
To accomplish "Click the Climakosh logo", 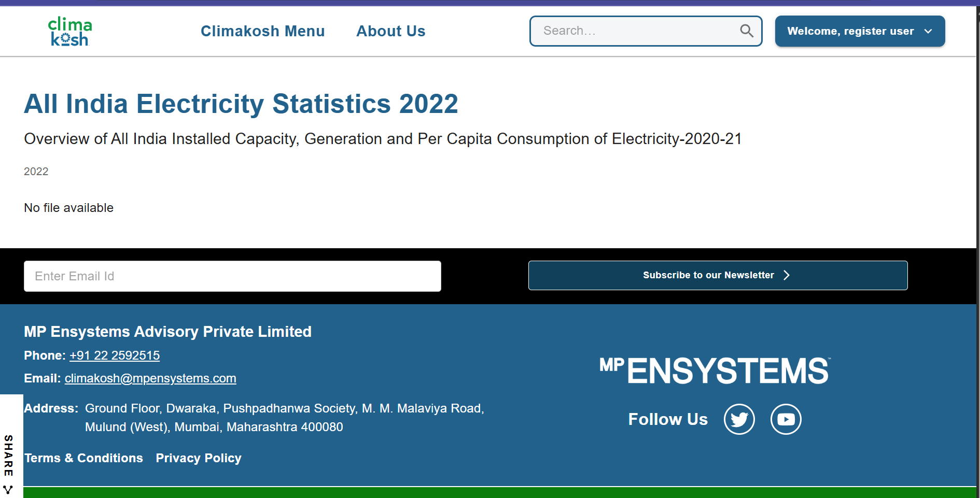I will tap(69, 32).
